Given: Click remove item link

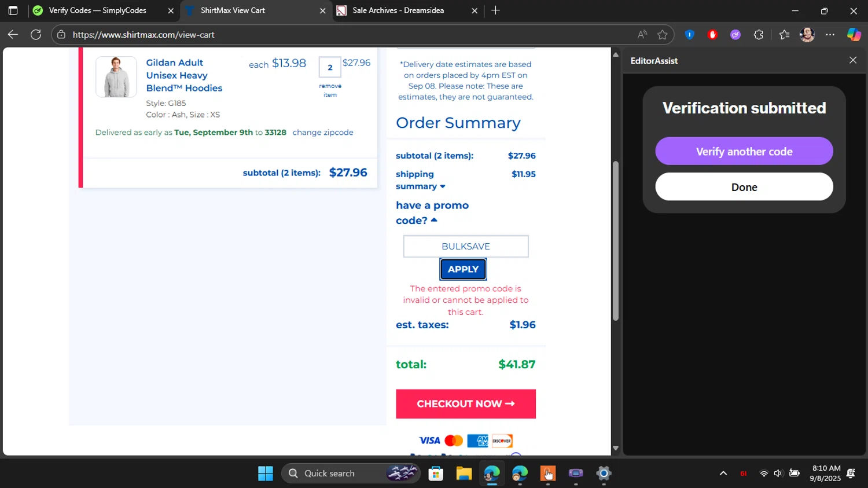Looking at the screenshot, I should pyautogui.click(x=330, y=90).
